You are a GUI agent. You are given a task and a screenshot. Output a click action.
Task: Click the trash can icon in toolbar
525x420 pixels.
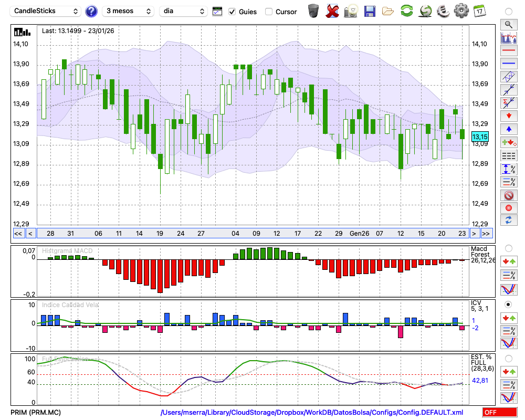pos(313,11)
